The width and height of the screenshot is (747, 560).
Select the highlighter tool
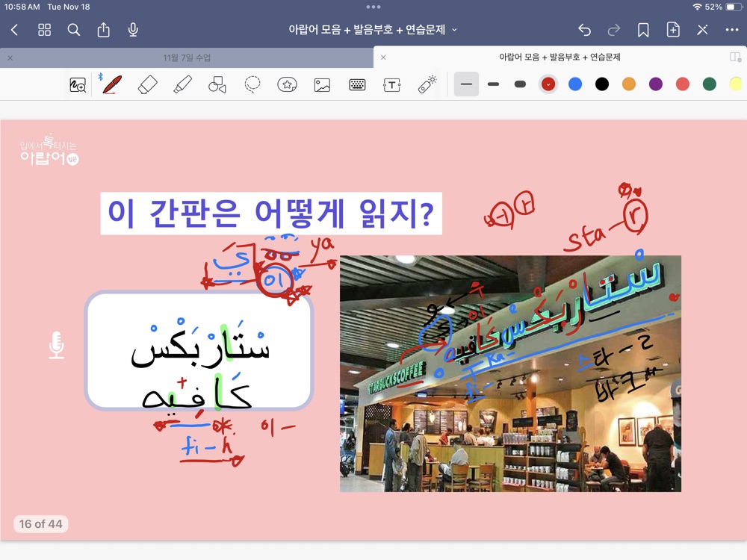(182, 85)
